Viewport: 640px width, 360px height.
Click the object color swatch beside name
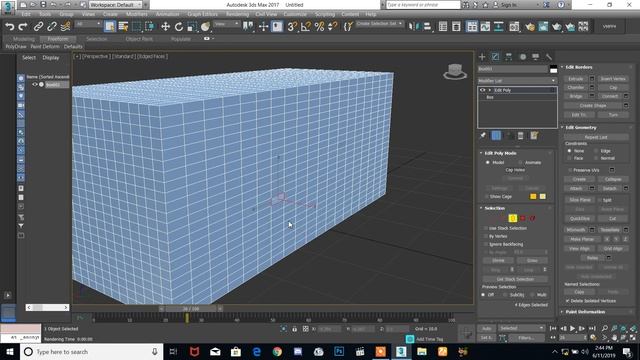pos(553,69)
